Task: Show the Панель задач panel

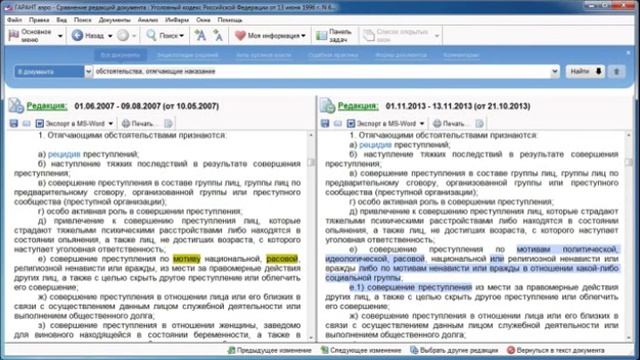Action: coord(334,36)
